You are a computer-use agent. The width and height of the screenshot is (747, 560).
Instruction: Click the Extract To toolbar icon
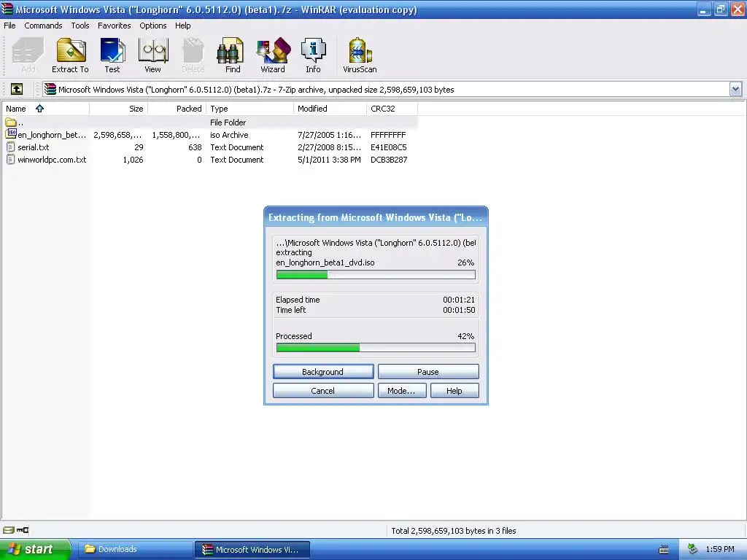pos(71,55)
